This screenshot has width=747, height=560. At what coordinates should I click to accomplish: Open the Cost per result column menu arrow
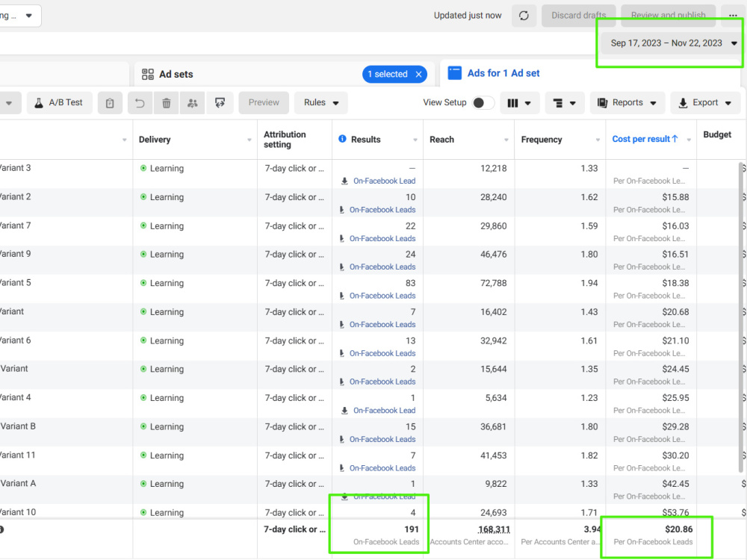[689, 140]
